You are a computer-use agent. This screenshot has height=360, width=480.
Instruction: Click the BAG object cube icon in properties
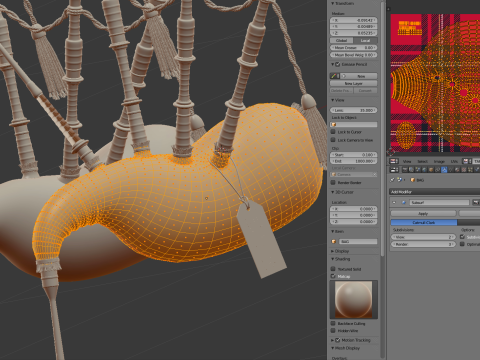tap(413, 180)
